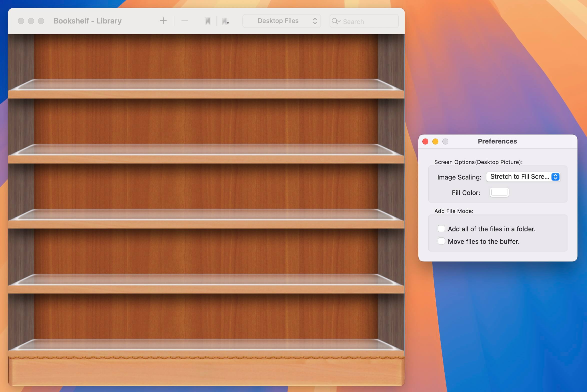Open the Image Scaling dropdown
The image size is (587, 392).
click(x=523, y=177)
